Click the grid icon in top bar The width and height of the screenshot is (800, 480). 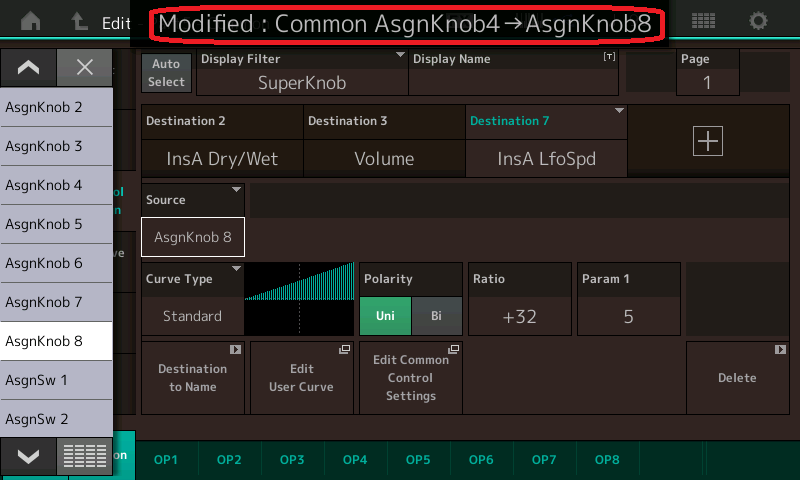pos(703,21)
